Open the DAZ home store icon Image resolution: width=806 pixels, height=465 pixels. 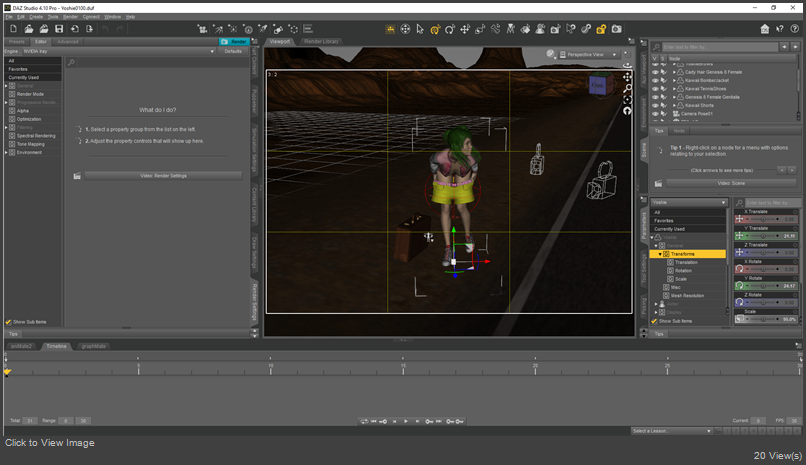pyautogui.click(x=765, y=29)
